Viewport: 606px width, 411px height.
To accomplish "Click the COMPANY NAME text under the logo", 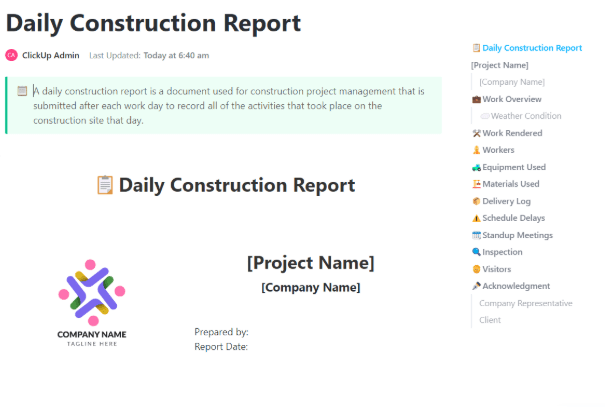I will [92, 334].
